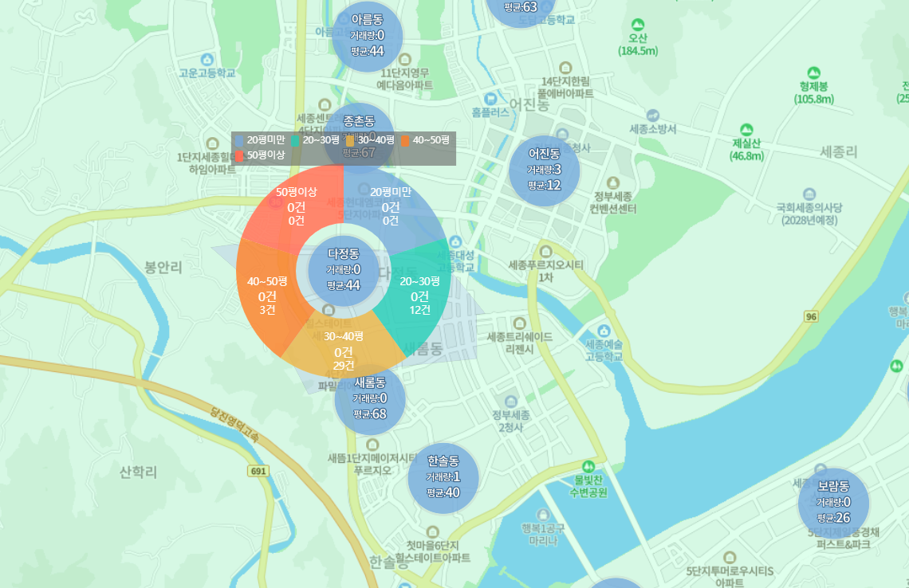Click the 40~50평 orange donut segment
The image size is (909, 588).
(x=267, y=296)
